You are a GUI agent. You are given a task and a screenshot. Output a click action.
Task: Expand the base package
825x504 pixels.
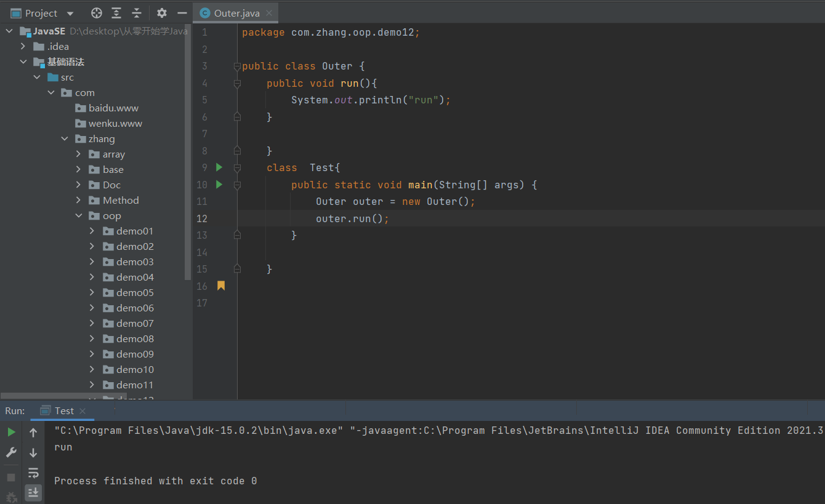coord(78,169)
